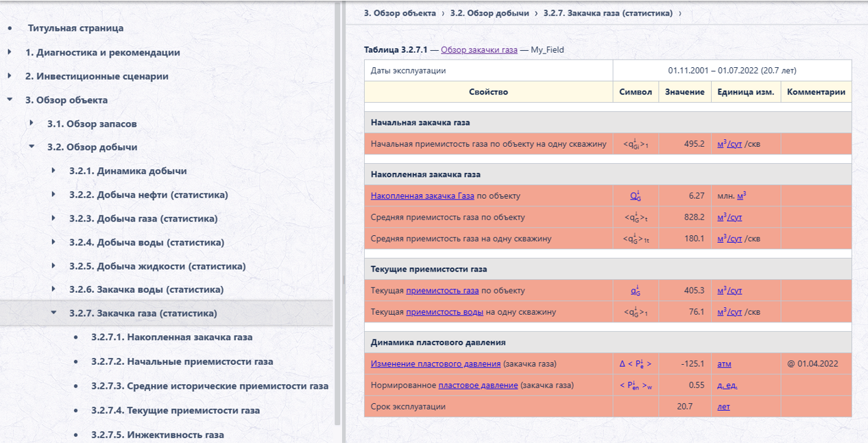
Task: Follow 'Накопленная закачка Газа' link
Action: 422,196
